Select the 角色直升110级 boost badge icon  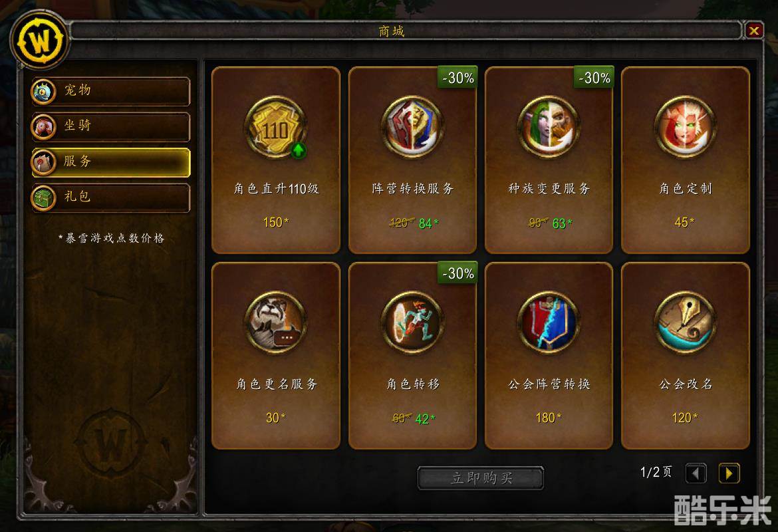pyautogui.click(x=276, y=128)
